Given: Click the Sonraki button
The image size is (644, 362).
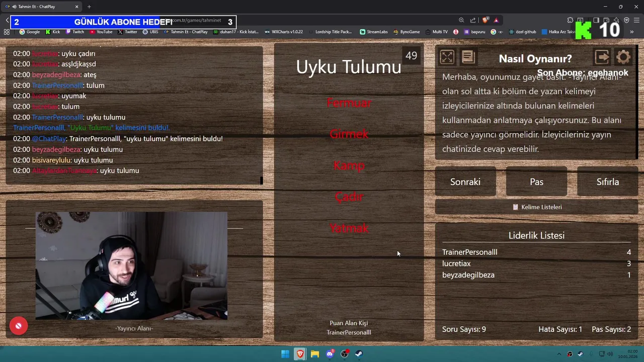Looking at the screenshot, I should [465, 182].
